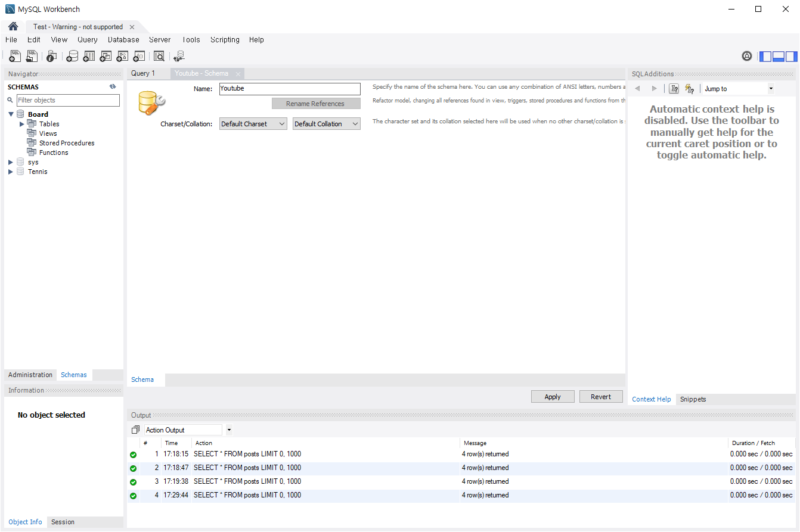Toggle the right sidebar panel visibility
Screen dimensions: 800x532
[791, 57]
